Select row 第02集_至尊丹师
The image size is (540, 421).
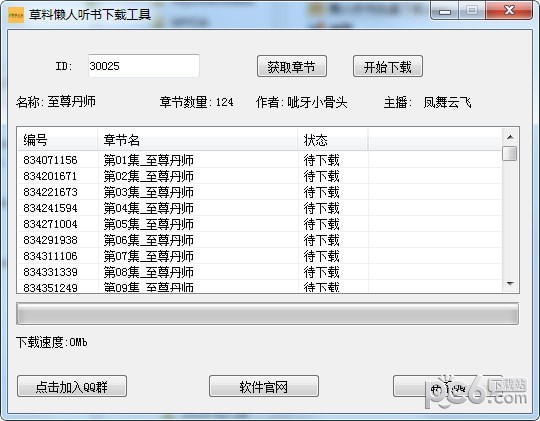(260, 176)
